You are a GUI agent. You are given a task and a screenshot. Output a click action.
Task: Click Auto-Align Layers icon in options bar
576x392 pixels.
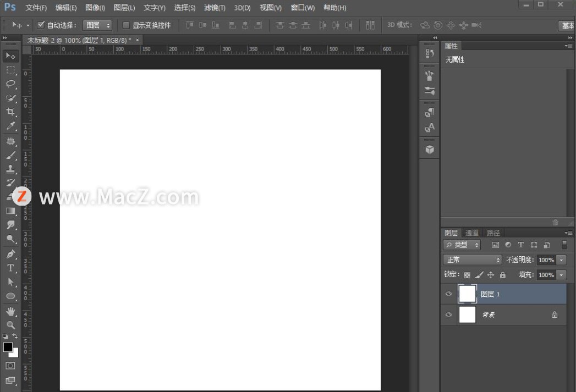point(370,25)
